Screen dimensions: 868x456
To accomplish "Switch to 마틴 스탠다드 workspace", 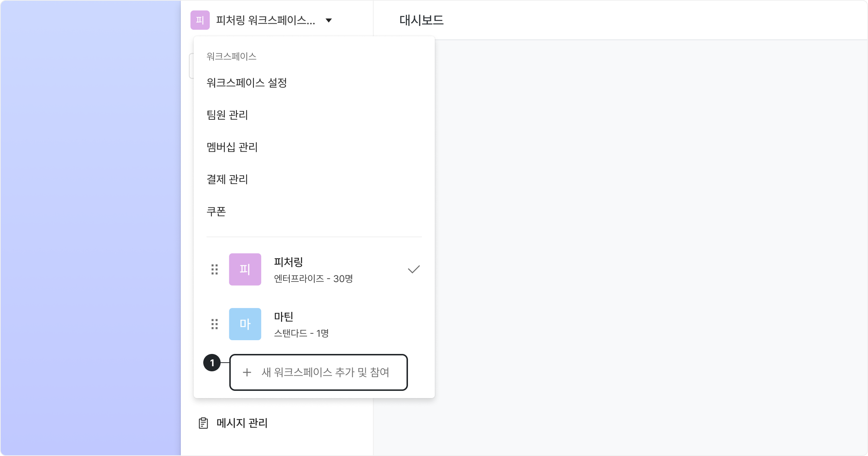I will coord(301,324).
